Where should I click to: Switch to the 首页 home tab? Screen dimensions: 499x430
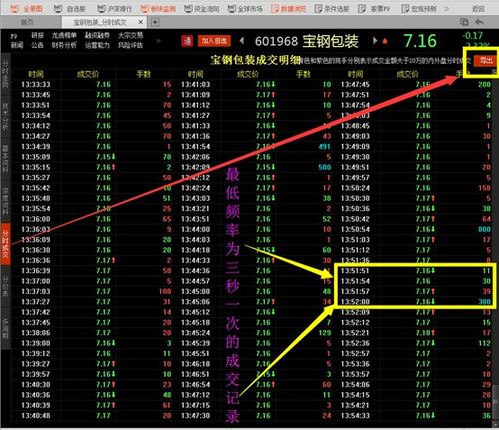27,22
